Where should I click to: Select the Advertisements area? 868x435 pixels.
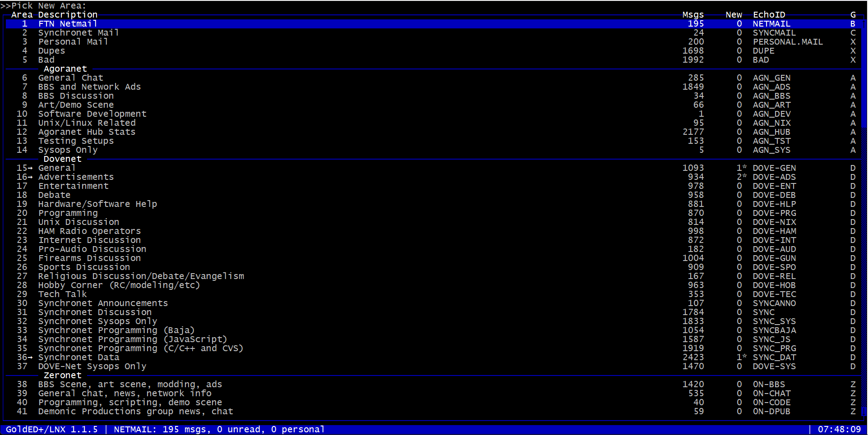click(x=434, y=177)
